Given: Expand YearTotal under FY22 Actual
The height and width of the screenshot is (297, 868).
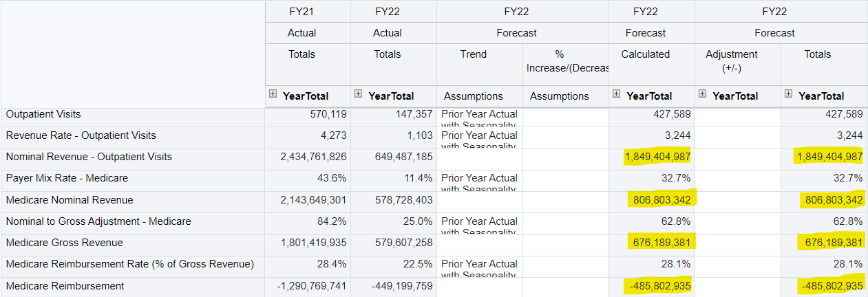Looking at the screenshot, I should [359, 95].
